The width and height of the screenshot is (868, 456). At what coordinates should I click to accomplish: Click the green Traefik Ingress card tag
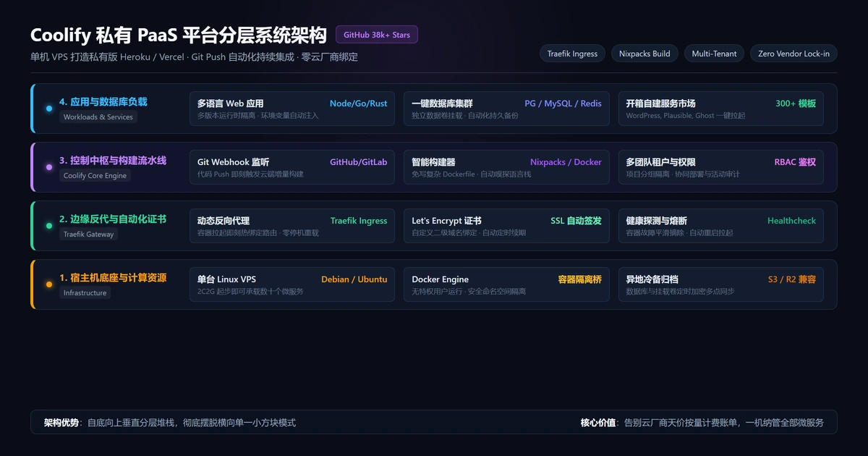(x=359, y=221)
